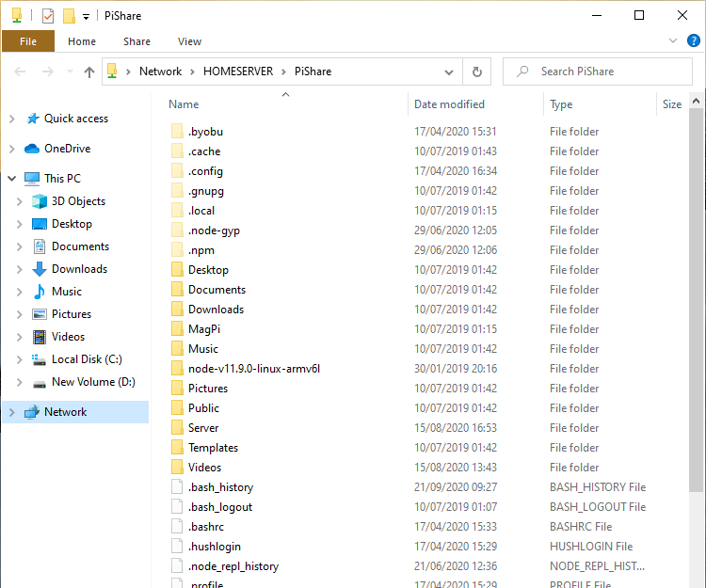Click Network in the address breadcrumb

(x=160, y=72)
